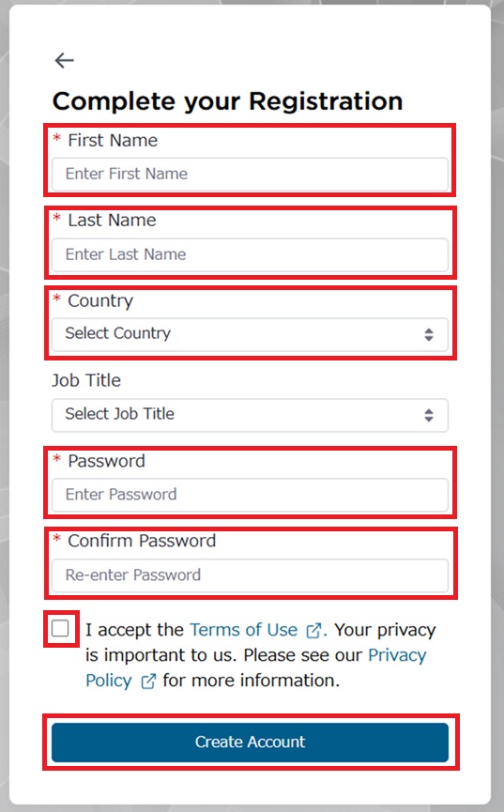Click the First Name label text
Viewport: 504px width, 812px height.
pyautogui.click(x=113, y=140)
